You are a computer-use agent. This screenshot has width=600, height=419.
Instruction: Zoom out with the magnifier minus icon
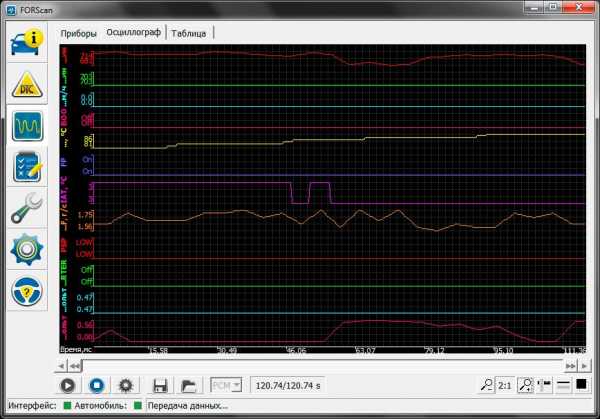486,385
